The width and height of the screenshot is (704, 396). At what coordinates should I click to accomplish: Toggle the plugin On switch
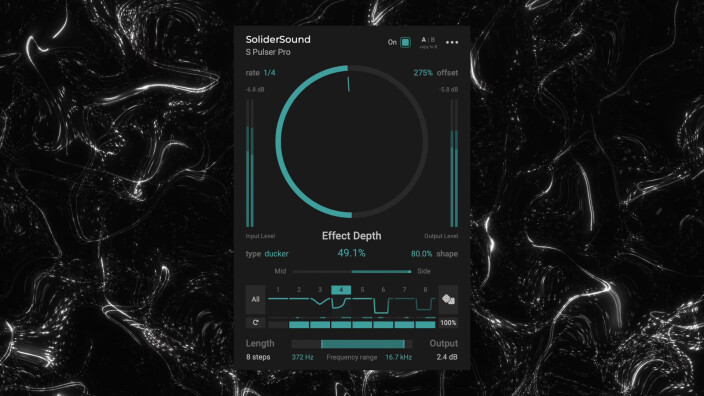405,42
